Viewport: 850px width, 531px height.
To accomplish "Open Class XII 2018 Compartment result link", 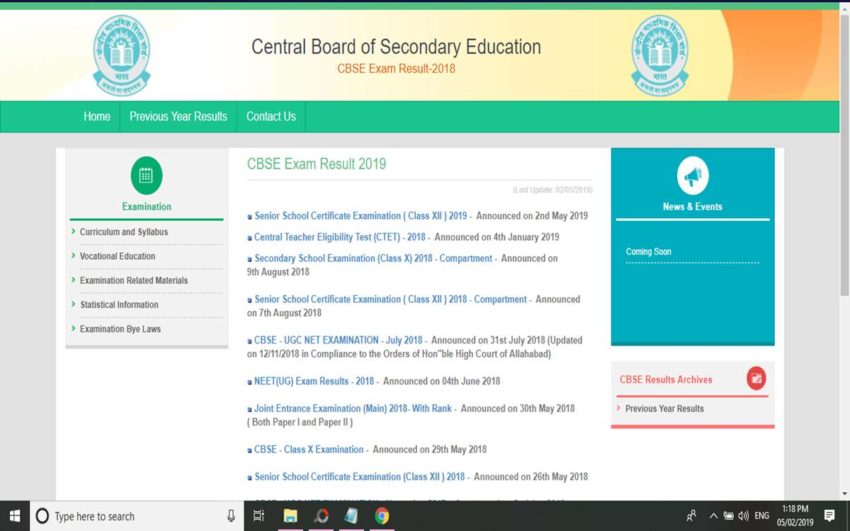I will [390, 299].
